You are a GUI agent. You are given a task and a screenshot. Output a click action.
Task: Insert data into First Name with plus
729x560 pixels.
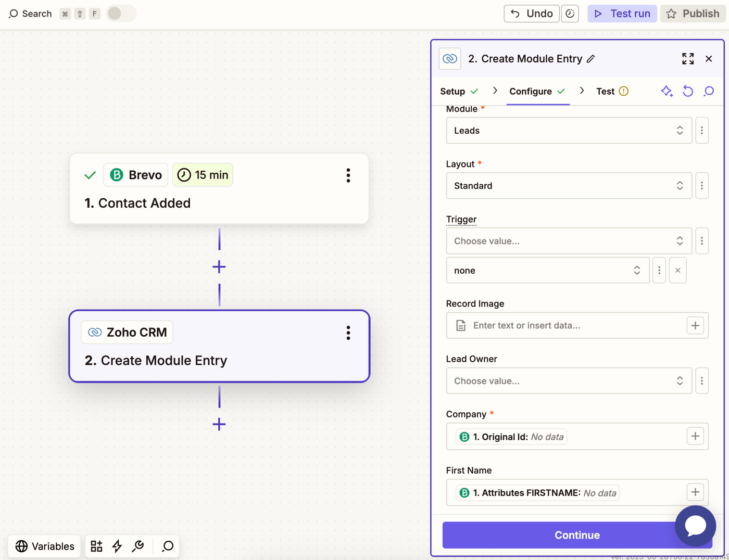click(695, 492)
